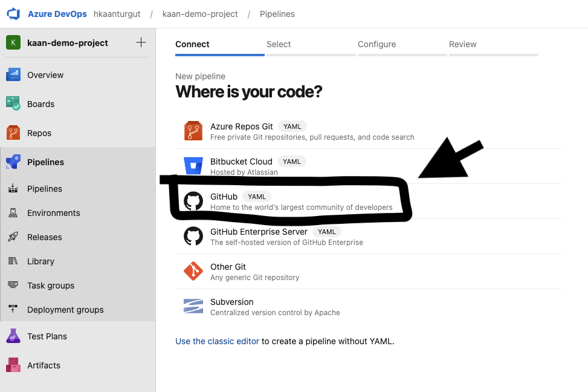The width and height of the screenshot is (588, 392).
Task: Choose the Azure Repos Git option
Action: (x=242, y=126)
